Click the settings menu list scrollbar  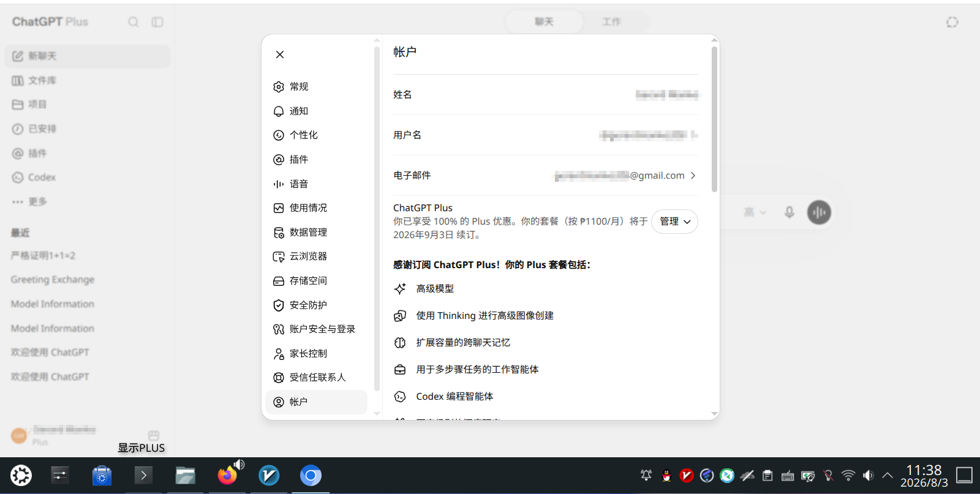(377, 219)
